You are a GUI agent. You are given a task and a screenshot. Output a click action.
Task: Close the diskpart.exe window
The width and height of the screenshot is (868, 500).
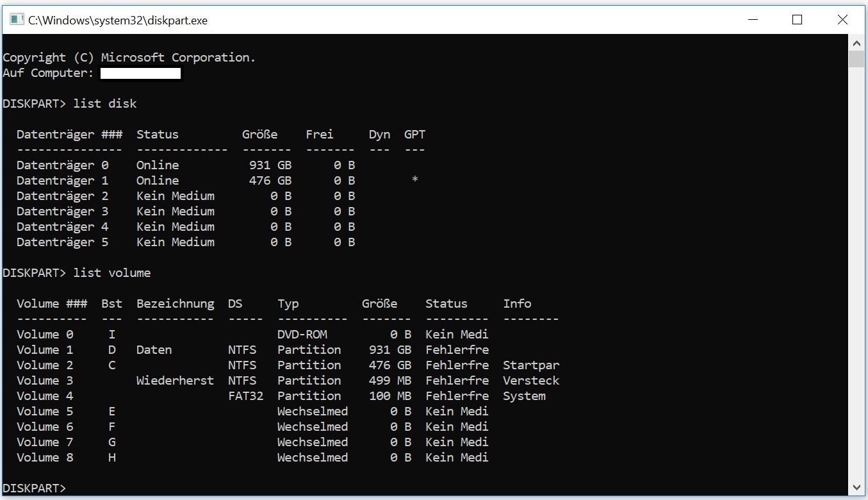tap(842, 20)
